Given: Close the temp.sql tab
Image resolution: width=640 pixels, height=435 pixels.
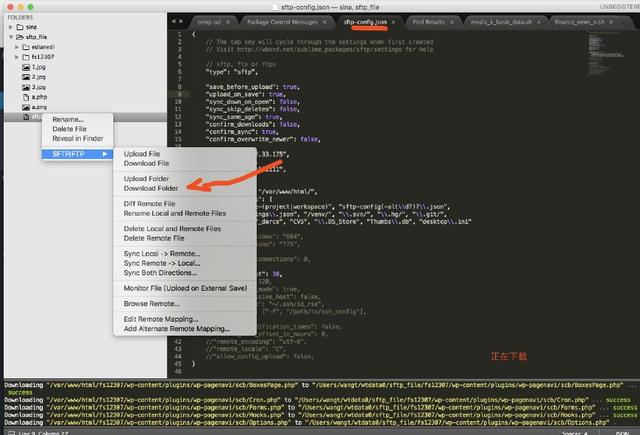Looking at the screenshot, I should pyautogui.click(x=228, y=22).
